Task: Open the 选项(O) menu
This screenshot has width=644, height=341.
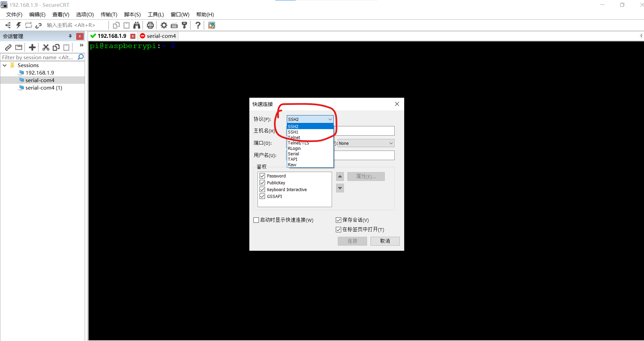Action: click(x=85, y=15)
